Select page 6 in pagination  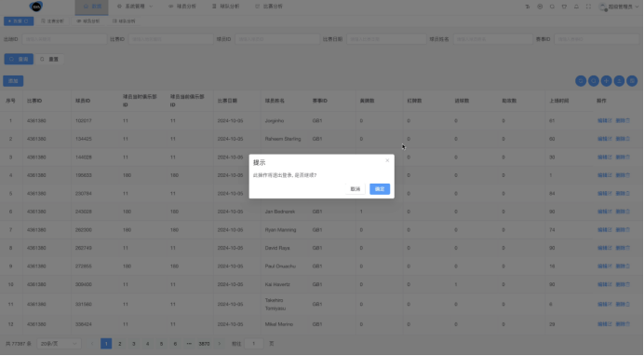coord(175,344)
